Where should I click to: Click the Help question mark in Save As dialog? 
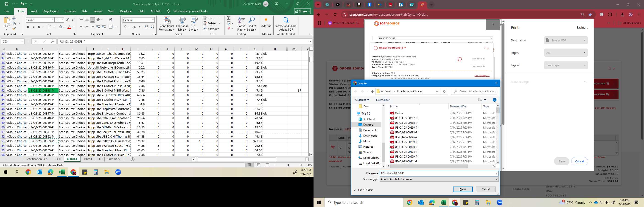point(495,100)
